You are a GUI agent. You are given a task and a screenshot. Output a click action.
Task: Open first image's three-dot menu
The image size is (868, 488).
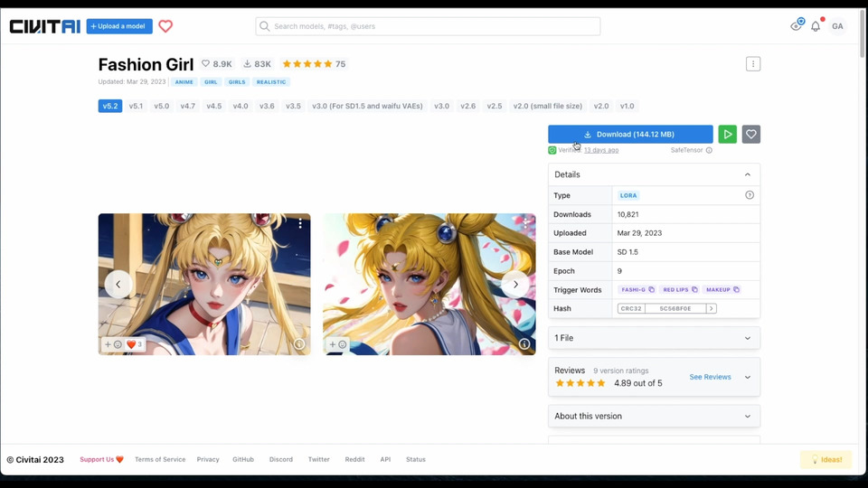point(300,223)
